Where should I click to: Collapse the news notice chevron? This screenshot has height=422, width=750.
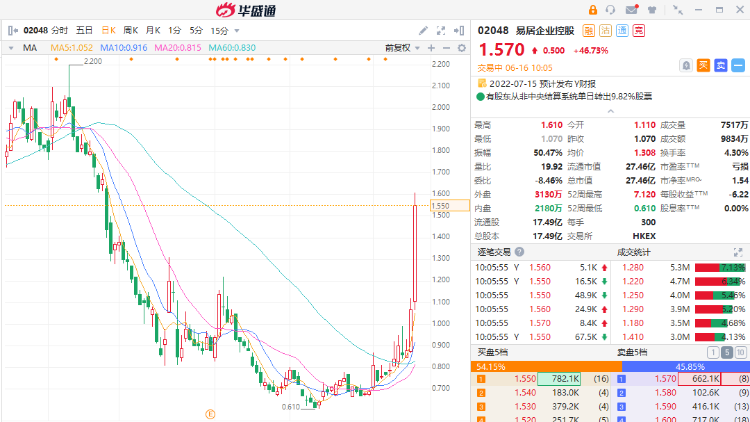click(x=610, y=111)
